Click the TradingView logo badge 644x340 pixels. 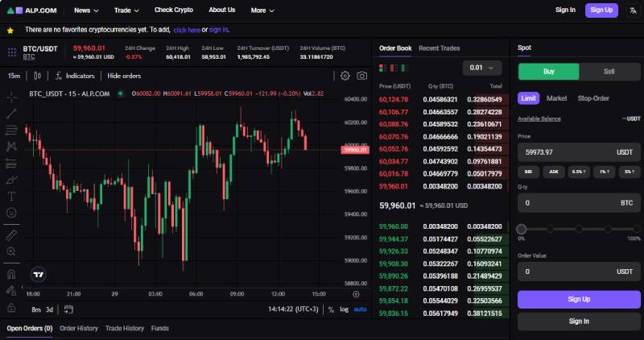tap(38, 275)
